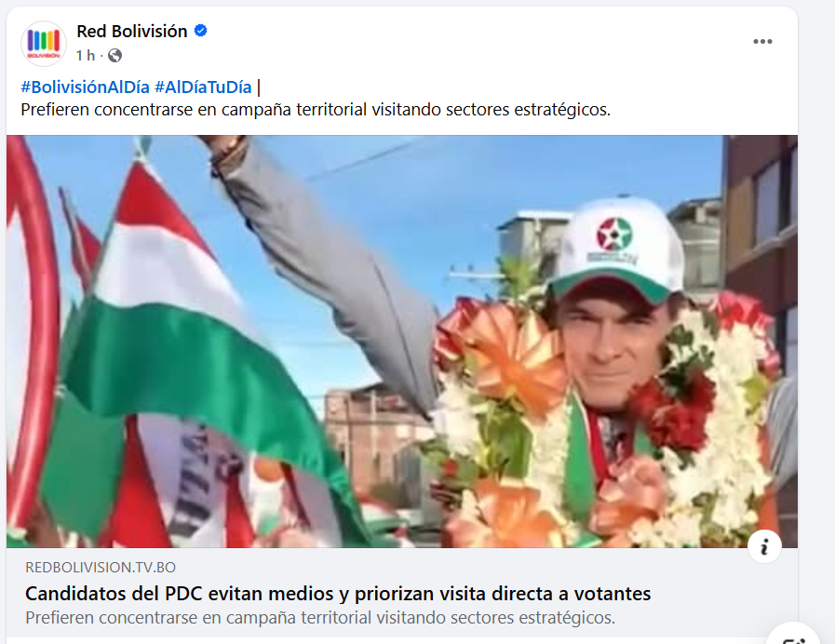The width and height of the screenshot is (835, 644).
Task: Open the article preview image with flags
Action: click(402, 342)
